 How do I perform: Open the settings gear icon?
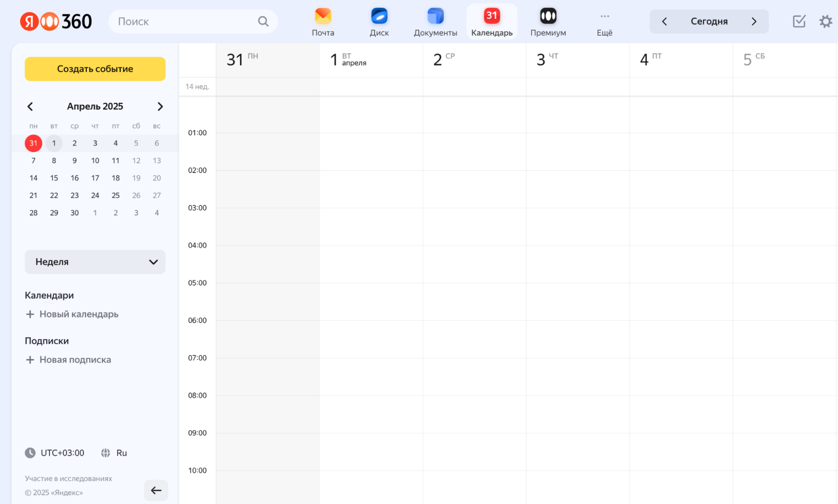click(825, 21)
